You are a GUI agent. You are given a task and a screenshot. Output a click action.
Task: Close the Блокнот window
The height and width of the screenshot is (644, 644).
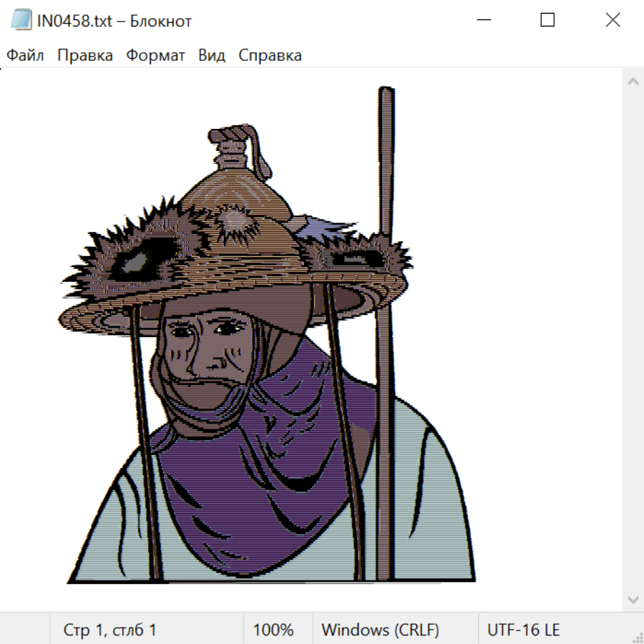pos(613,21)
